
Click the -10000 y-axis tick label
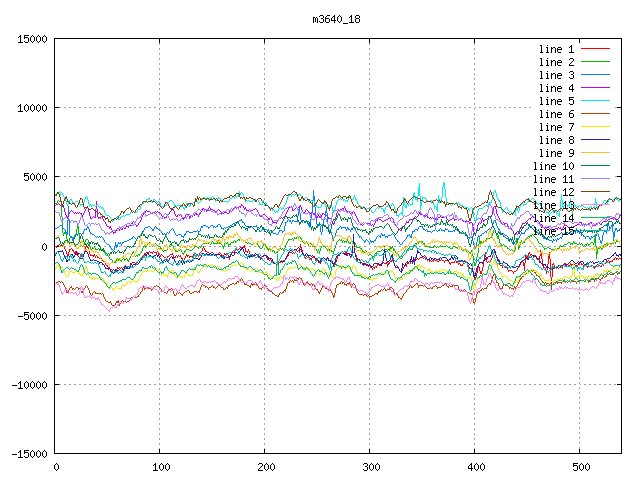coord(27,384)
